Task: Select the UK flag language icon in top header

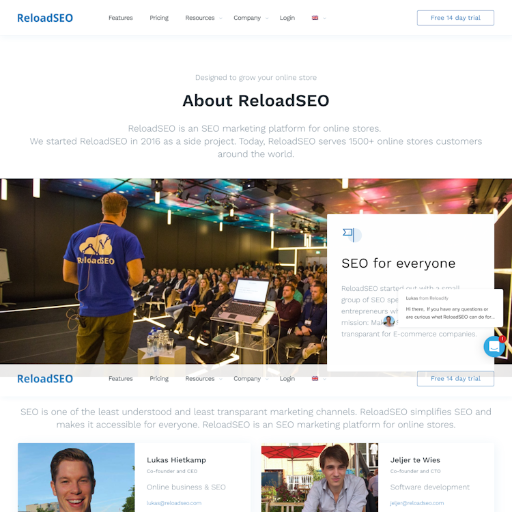Action: (315, 18)
